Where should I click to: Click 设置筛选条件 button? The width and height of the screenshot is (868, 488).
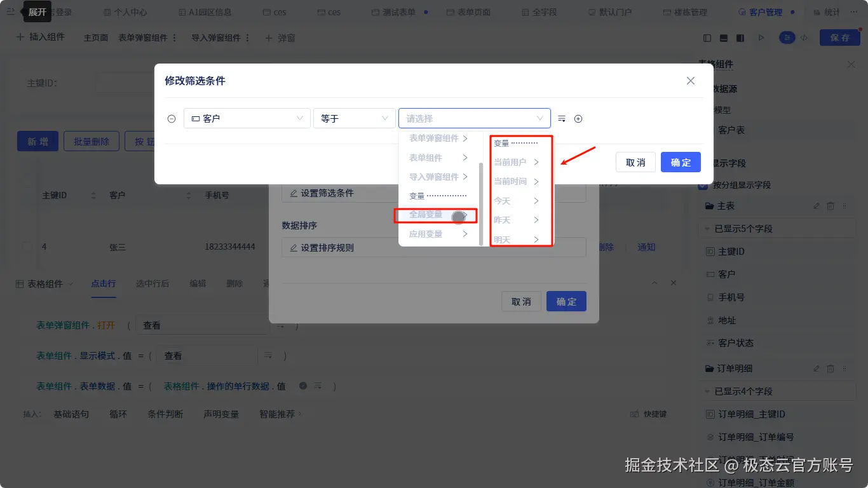pyautogui.click(x=434, y=193)
